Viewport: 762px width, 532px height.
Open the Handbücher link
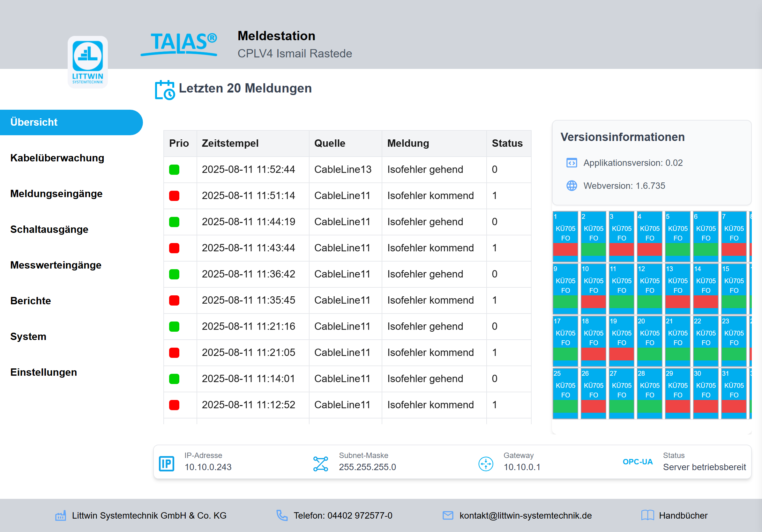click(x=683, y=515)
